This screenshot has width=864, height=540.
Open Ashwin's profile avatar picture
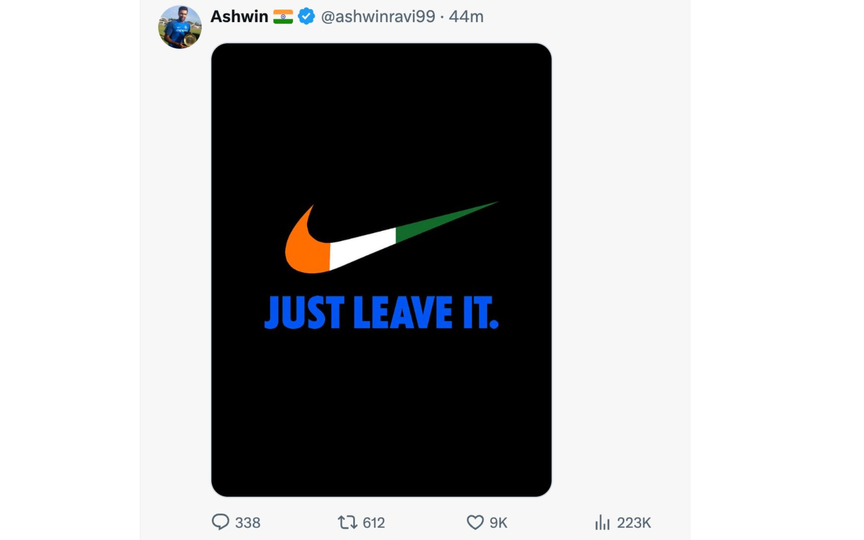tap(180, 27)
